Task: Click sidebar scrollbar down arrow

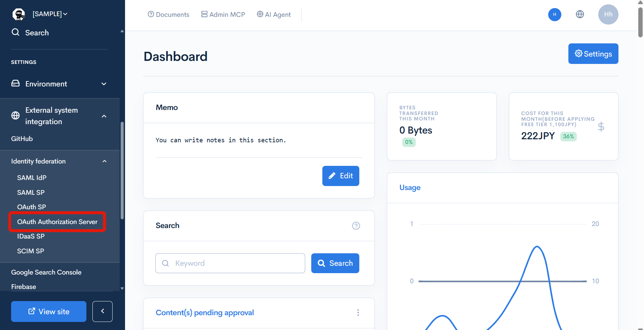Action: pos(122,288)
